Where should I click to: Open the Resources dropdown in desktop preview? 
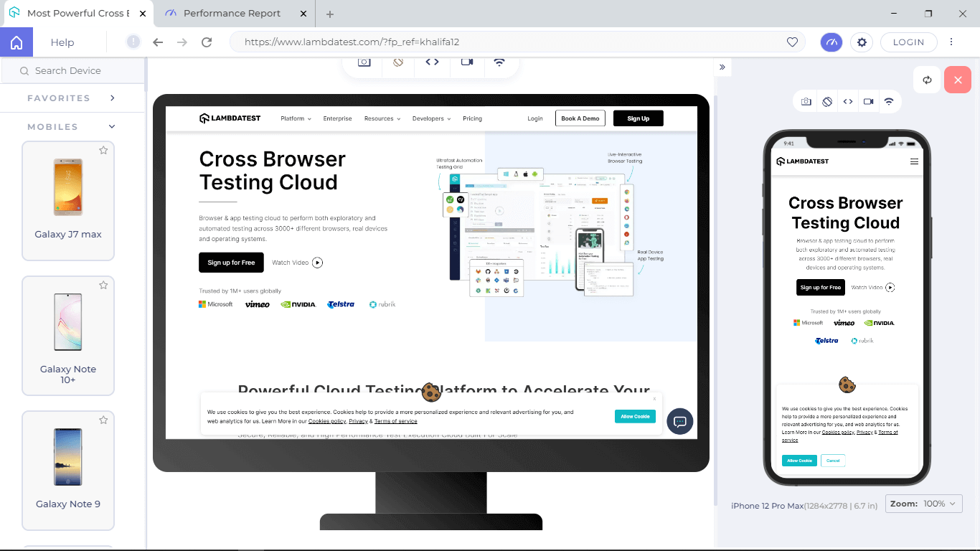point(381,118)
